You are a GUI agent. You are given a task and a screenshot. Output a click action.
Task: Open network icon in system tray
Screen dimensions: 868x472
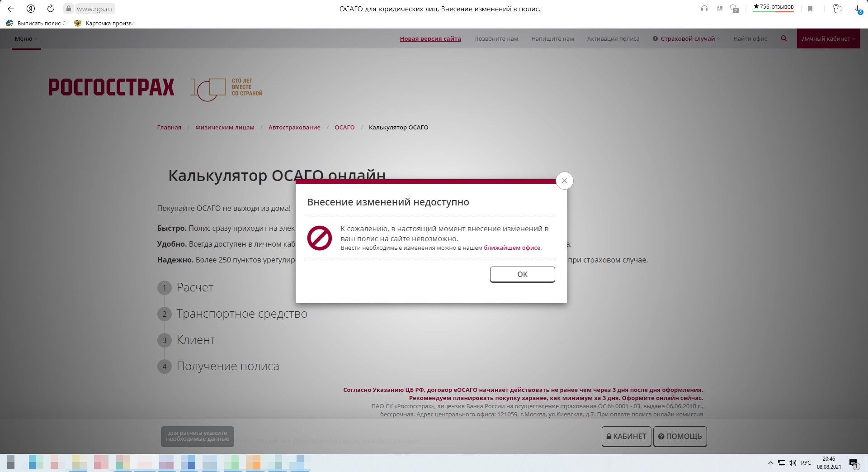pos(782,463)
